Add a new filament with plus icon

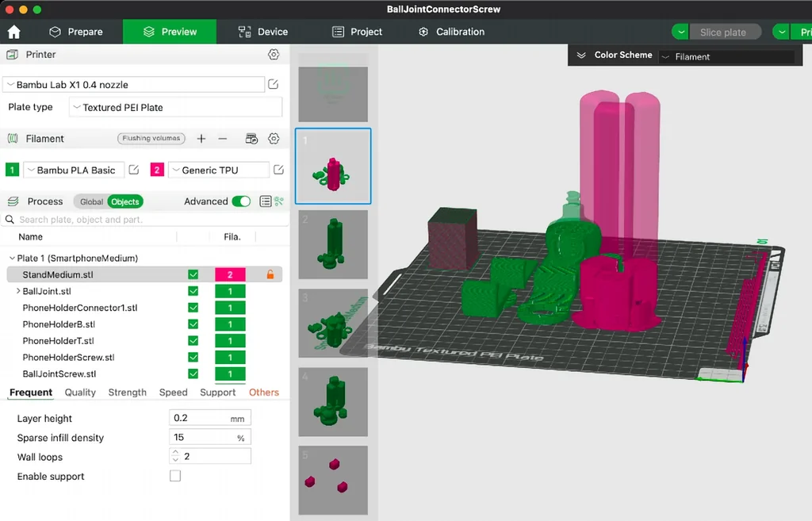(201, 138)
